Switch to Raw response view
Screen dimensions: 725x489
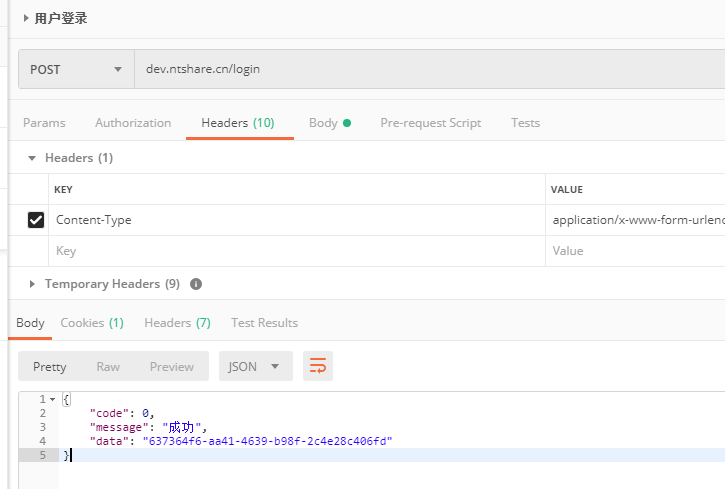click(108, 367)
